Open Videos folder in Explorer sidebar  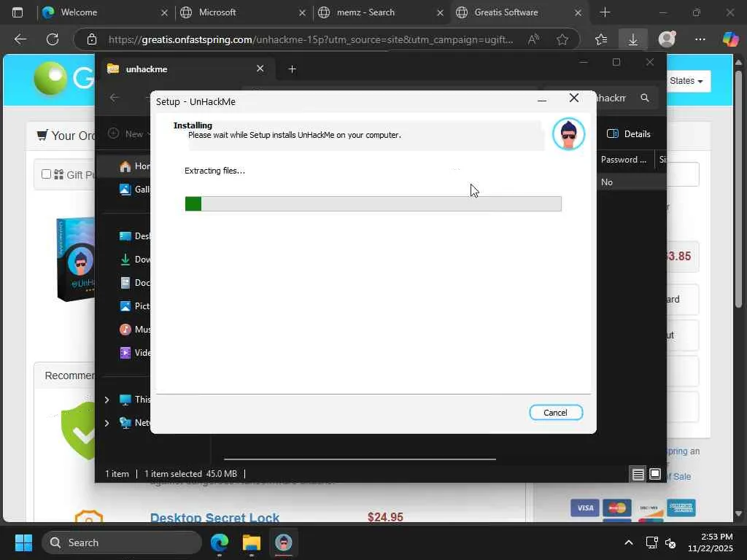click(x=134, y=353)
